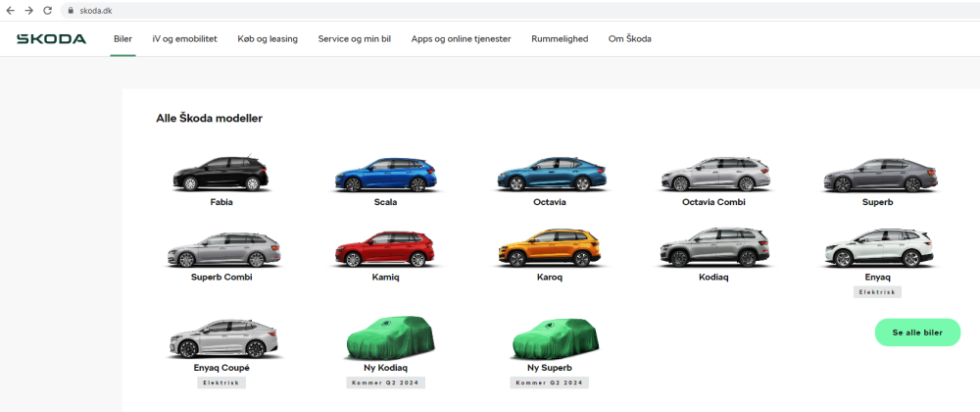Click the Se alle biler button
The width and height of the screenshot is (980, 412).
coord(917,333)
